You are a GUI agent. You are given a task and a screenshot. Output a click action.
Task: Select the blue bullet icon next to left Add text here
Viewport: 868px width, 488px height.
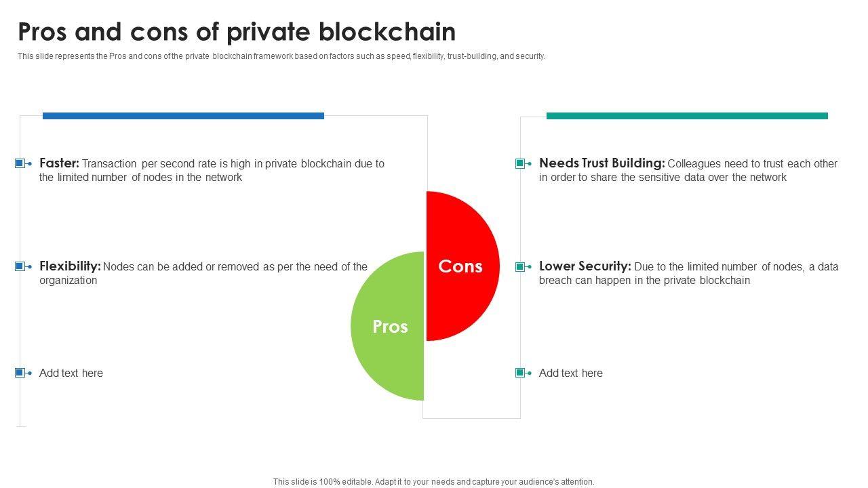[20, 373]
